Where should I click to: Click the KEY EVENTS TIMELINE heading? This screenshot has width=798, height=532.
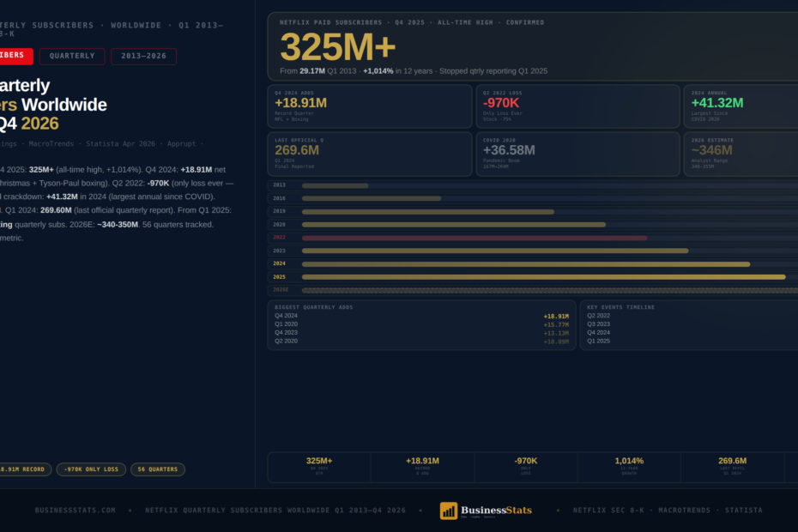[x=620, y=307]
